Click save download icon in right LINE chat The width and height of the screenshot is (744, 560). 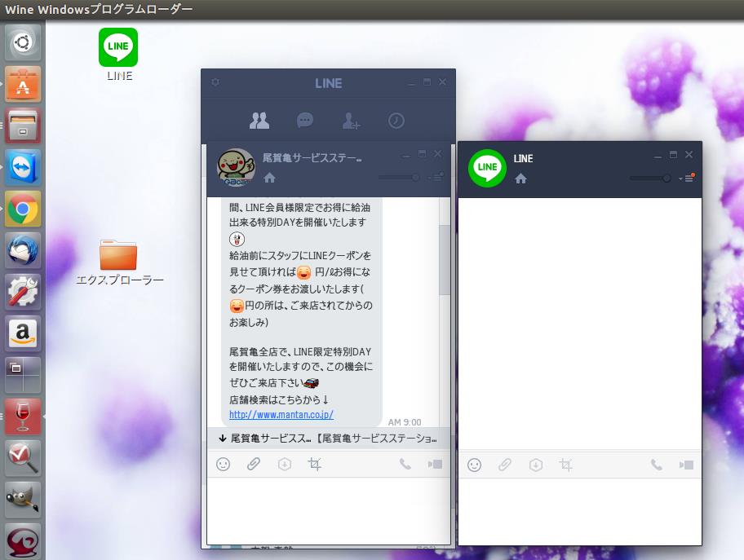536,465
